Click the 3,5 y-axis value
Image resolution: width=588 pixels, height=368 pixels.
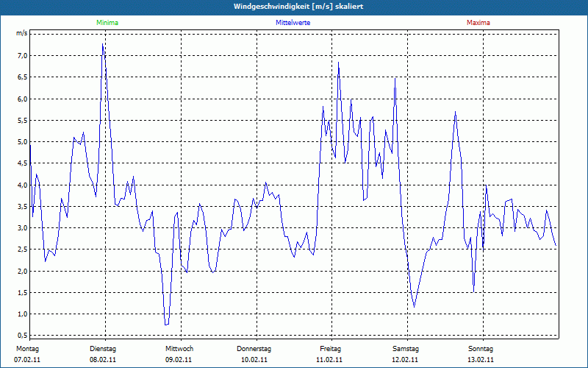click(22, 206)
